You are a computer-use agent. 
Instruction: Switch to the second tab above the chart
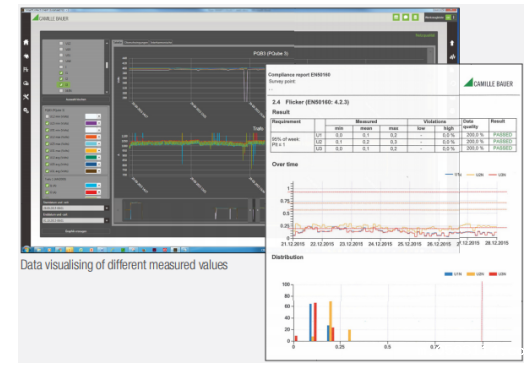coord(136,42)
